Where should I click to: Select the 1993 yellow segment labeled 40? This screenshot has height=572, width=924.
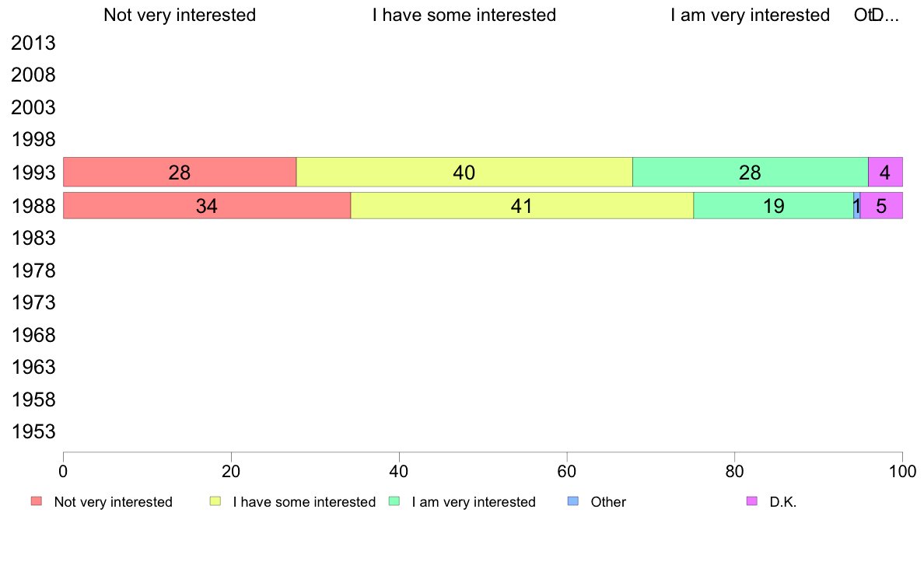coord(464,172)
